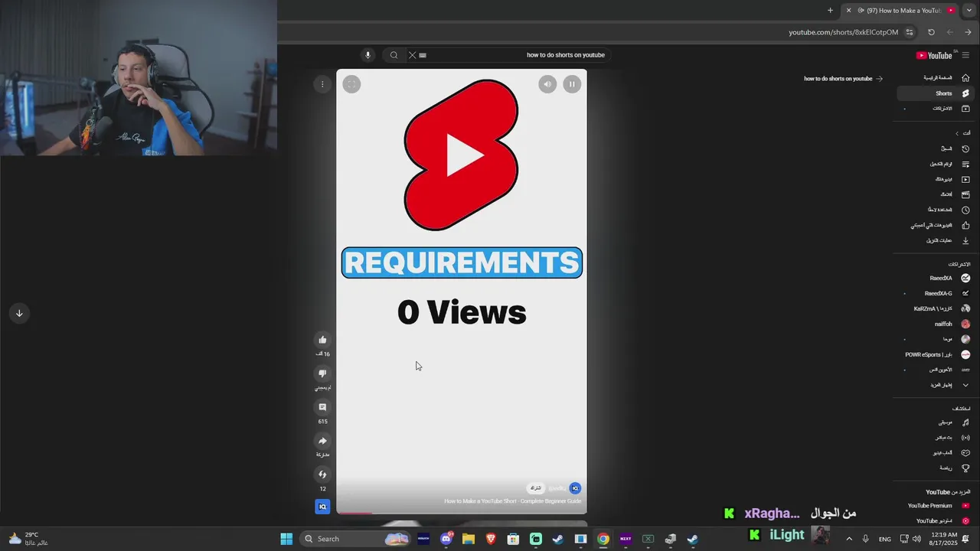This screenshot has height=551, width=980.
Task: Open Downloads in sidebar
Action: coord(935,240)
